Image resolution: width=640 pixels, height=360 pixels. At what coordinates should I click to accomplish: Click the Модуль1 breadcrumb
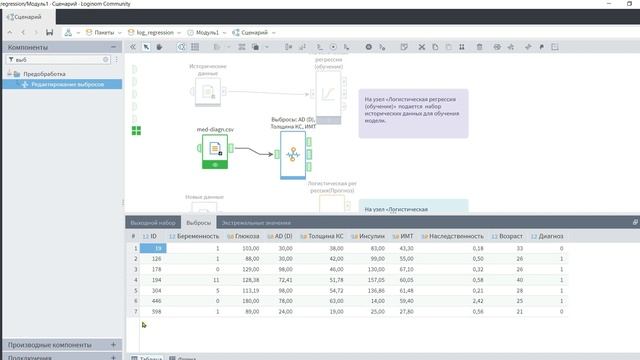203,32
